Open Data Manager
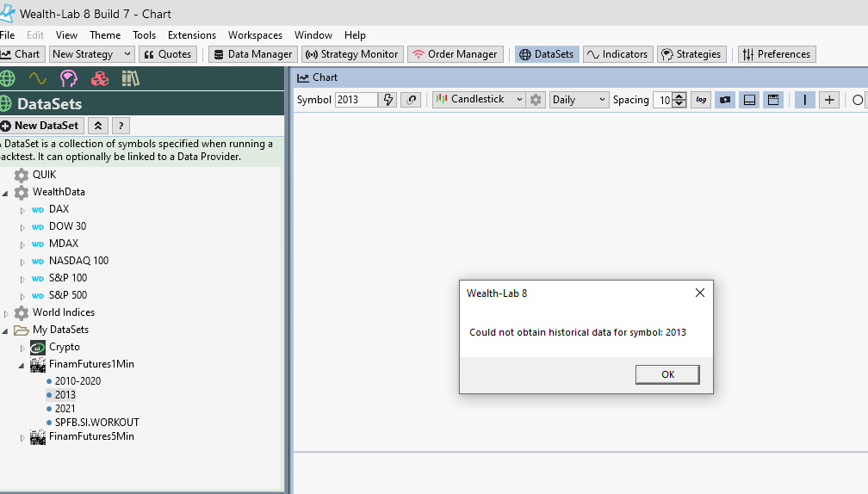Image resolution: width=868 pixels, height=494 pixels. click(x=253, y=54)
